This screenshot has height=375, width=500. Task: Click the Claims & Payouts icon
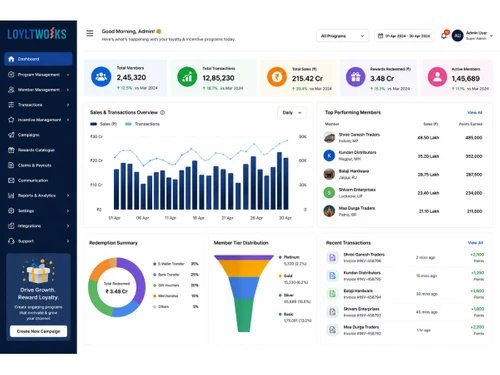coord(11,165)
